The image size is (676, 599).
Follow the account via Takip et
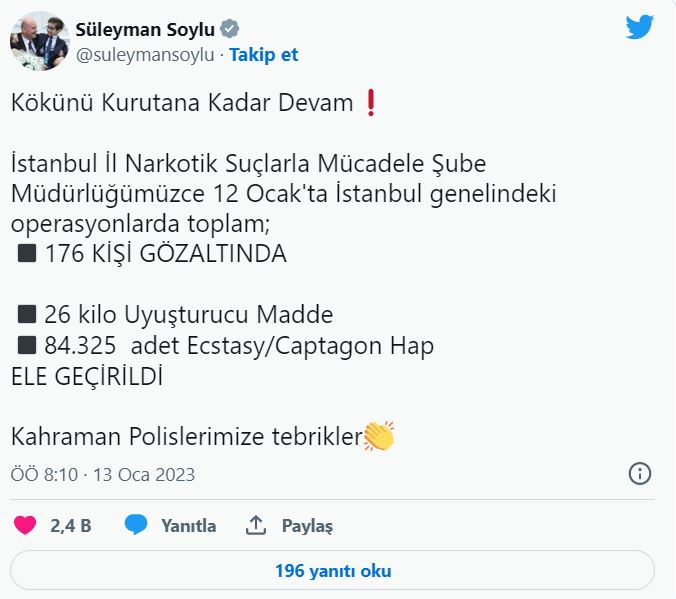[x=264, y=55]
